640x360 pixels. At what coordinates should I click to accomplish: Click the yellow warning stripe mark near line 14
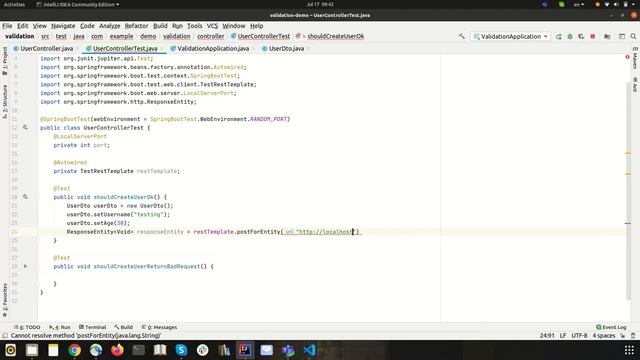(x=628, y=153)
